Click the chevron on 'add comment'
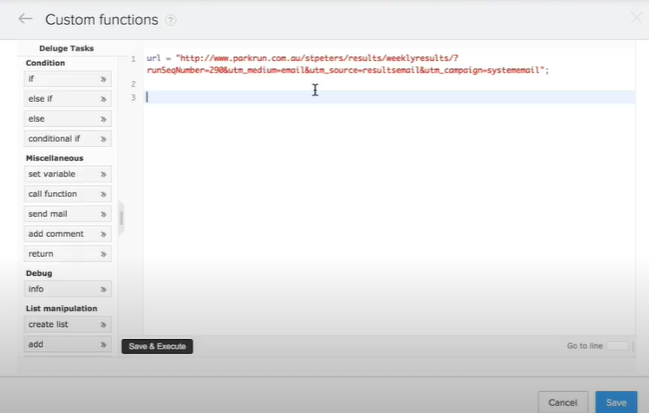 tap(103, 234)
